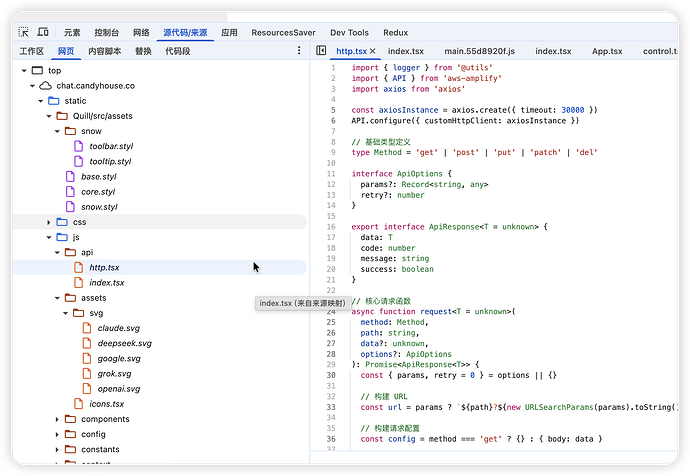Collapse the chat.candyhouse.co domain node
This screenshot has height=476, width=690.
(32, 86)
